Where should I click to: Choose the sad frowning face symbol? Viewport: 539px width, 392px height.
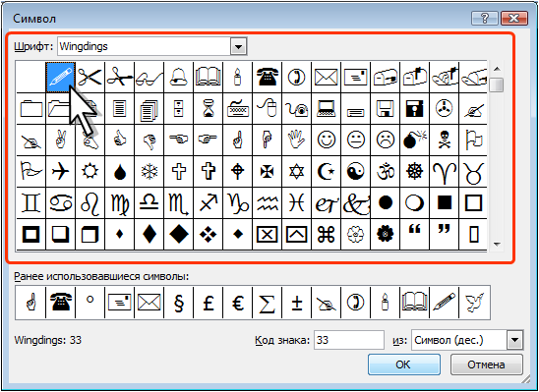[x=385, y=140]
